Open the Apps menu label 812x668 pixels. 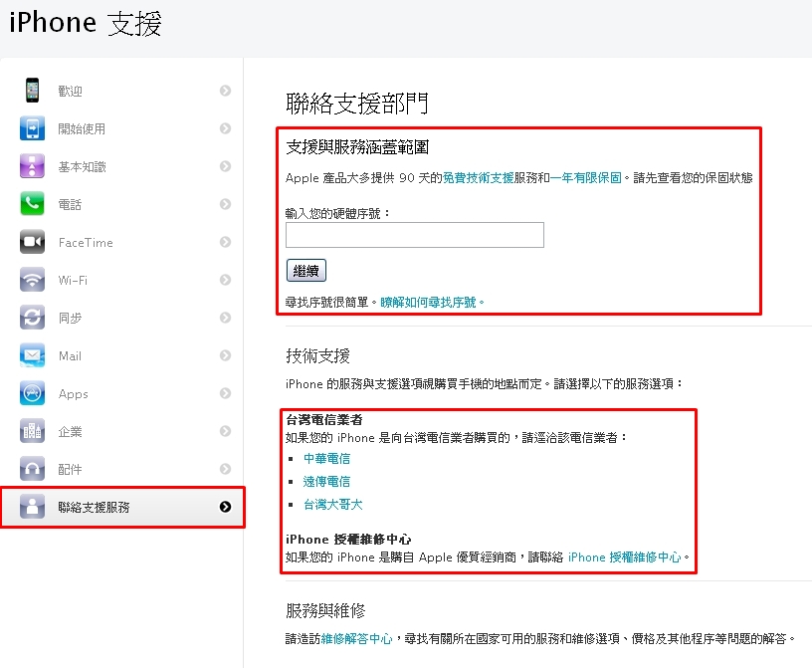pos(73,394)
